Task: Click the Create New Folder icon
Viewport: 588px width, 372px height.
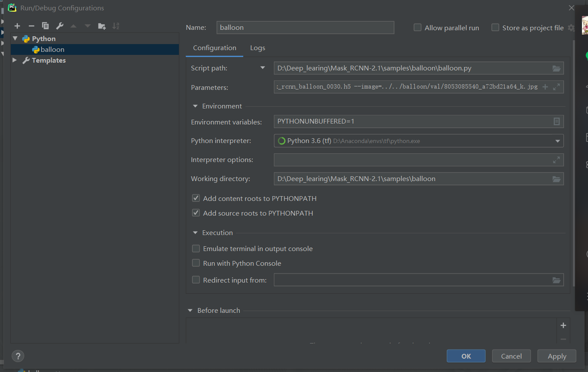Action: click(x=102, y=26)
